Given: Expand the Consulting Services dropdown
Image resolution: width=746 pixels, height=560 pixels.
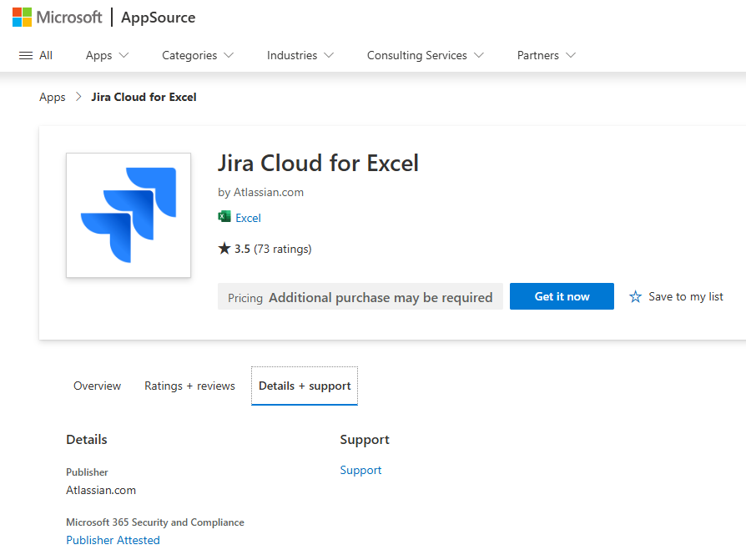Looking at the screenshot, I should [426, 55].
